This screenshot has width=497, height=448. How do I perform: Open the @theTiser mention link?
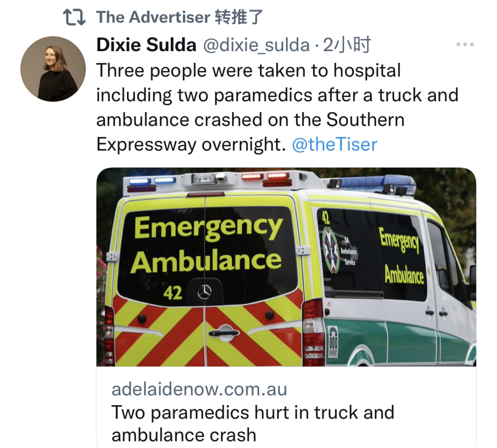335,145
